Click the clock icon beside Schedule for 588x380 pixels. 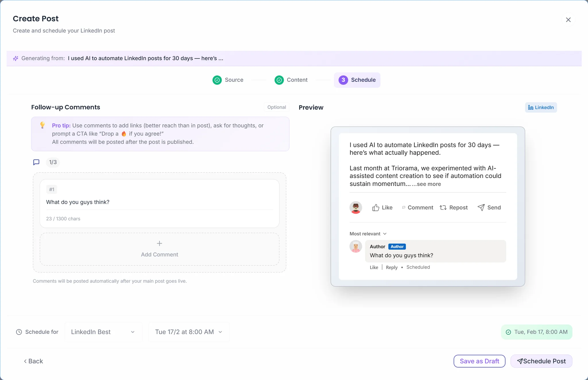click(x=19, y=332)
